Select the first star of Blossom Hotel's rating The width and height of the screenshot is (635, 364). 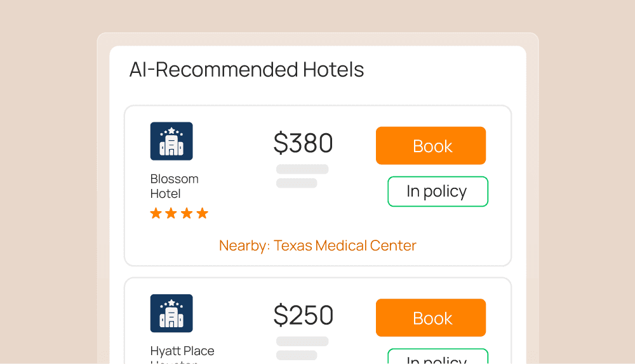tap(156, 213)
